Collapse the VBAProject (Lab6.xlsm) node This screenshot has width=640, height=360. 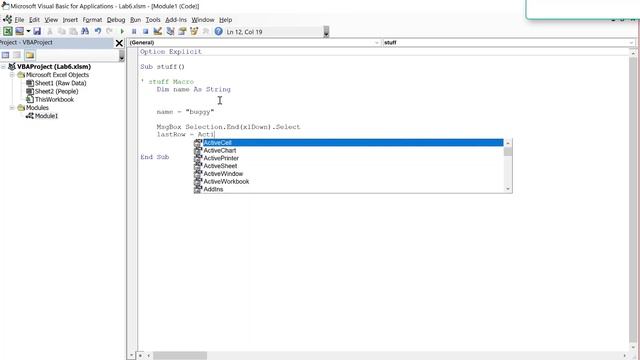tap(4, 67)
